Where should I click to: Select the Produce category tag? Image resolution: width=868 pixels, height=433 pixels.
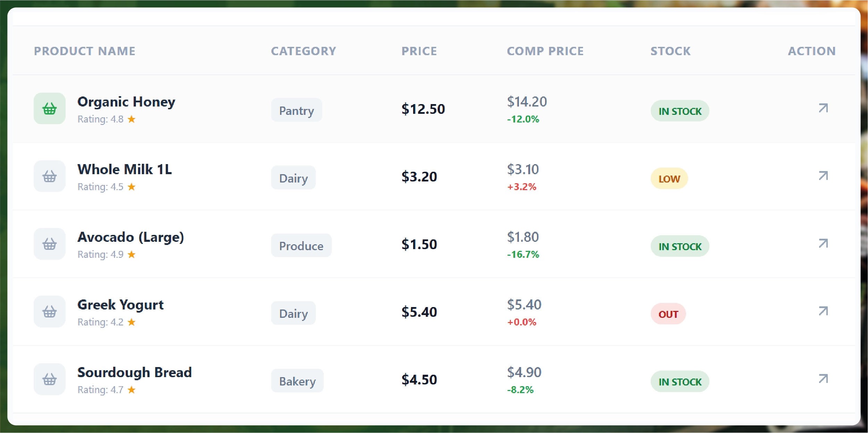coord(301,246)
